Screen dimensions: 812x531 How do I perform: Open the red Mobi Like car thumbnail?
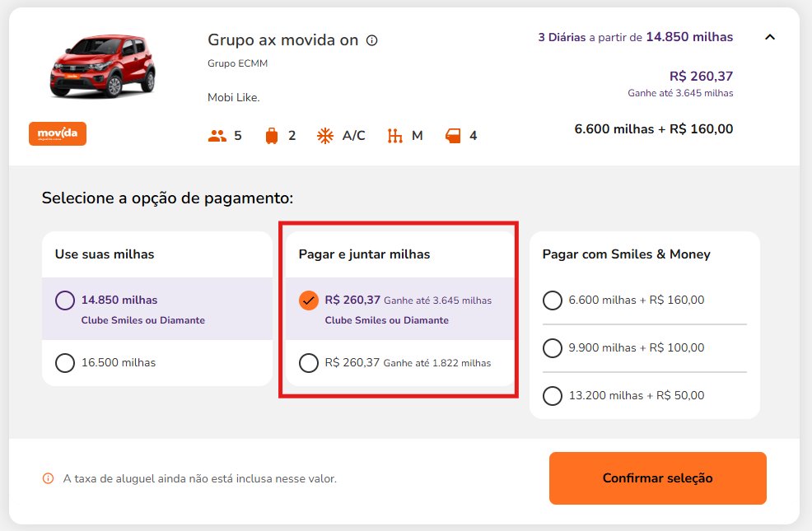pos(103,66)
